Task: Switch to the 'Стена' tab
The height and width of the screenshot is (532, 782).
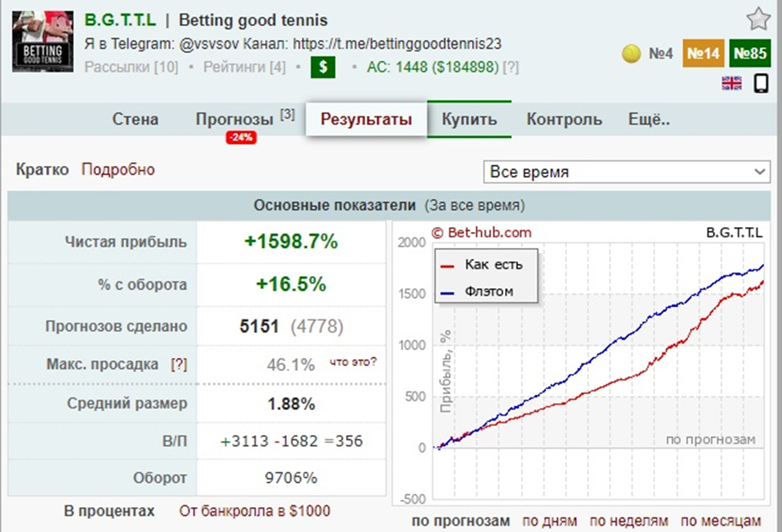Action: point(135,120)
